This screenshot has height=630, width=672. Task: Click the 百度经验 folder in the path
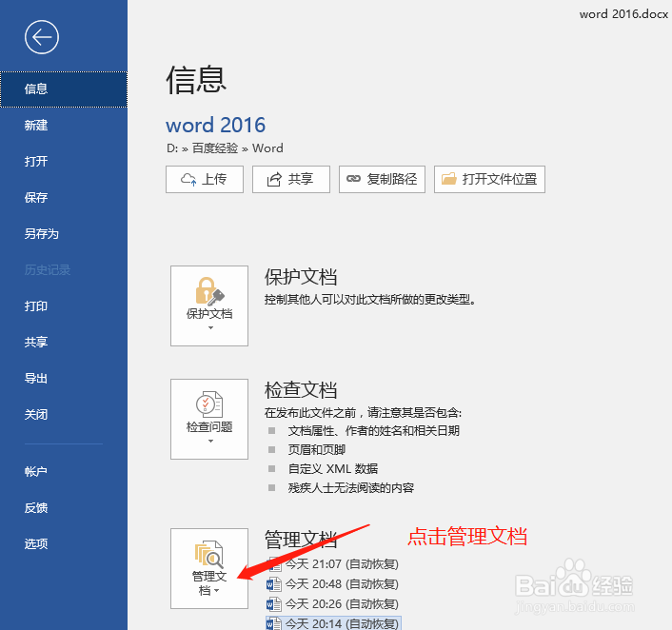[x=215, y=148]
